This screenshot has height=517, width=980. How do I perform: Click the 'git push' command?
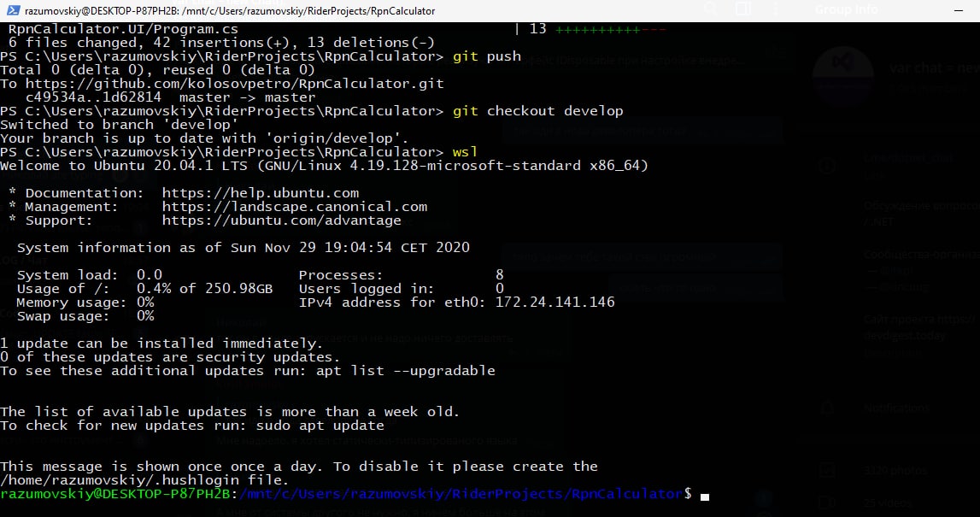[487, 56]
